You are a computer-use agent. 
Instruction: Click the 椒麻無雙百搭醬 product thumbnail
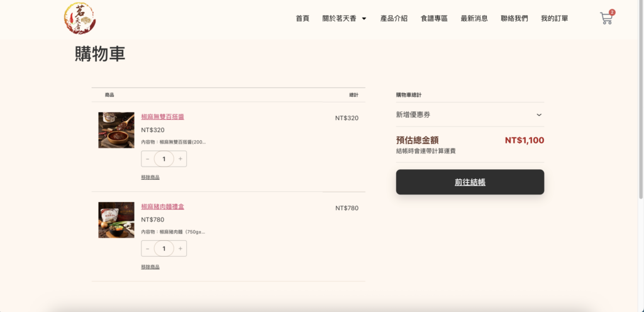point(116,130)
